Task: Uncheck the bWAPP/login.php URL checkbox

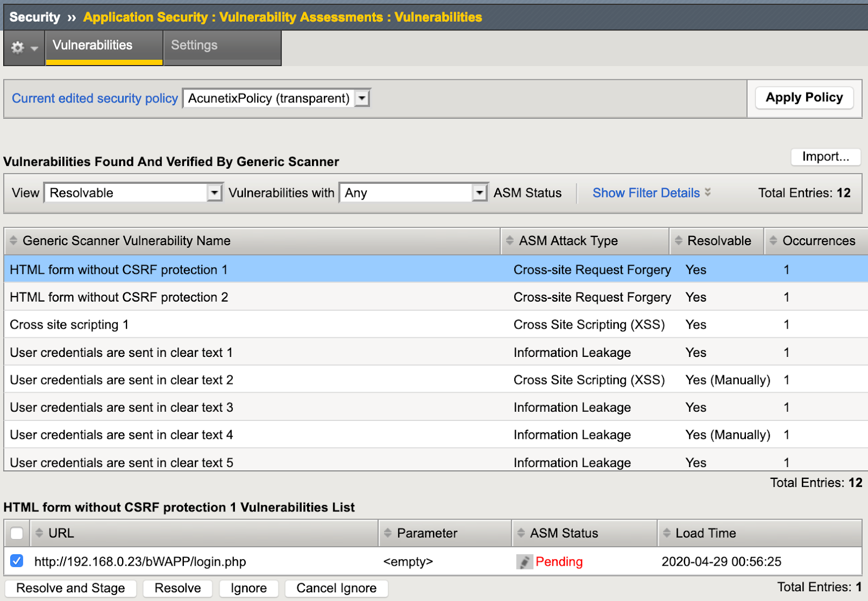Action: coord(17,561)
